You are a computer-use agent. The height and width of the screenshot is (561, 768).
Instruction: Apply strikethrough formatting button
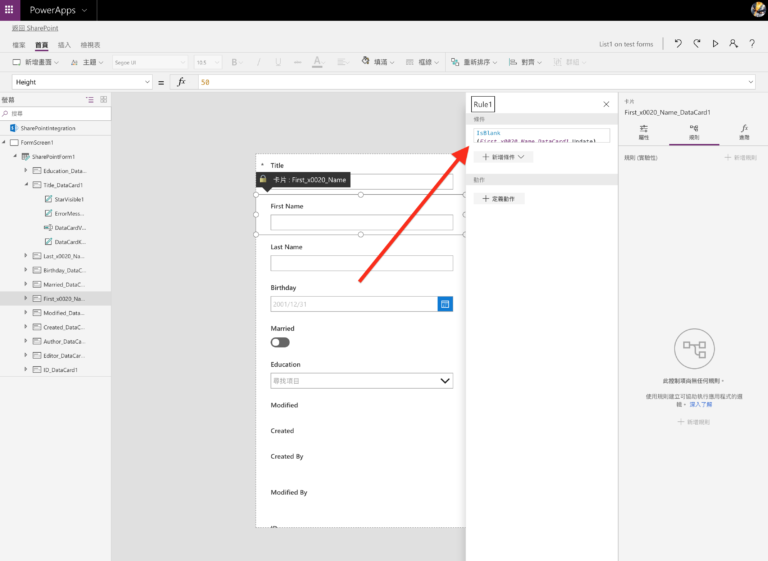pyautogui.click(x=297, y=62)
